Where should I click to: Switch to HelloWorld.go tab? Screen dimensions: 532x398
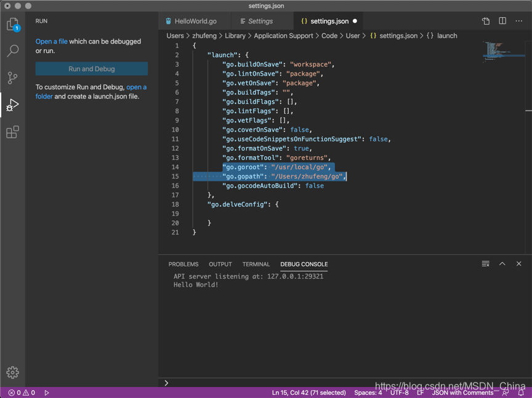click(x=195, y=21)
